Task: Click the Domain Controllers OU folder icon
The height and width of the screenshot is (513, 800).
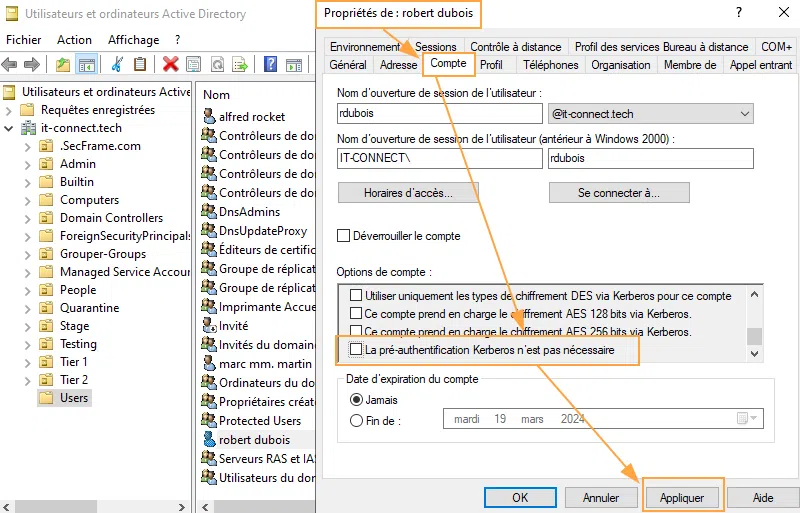Action: 46,218
